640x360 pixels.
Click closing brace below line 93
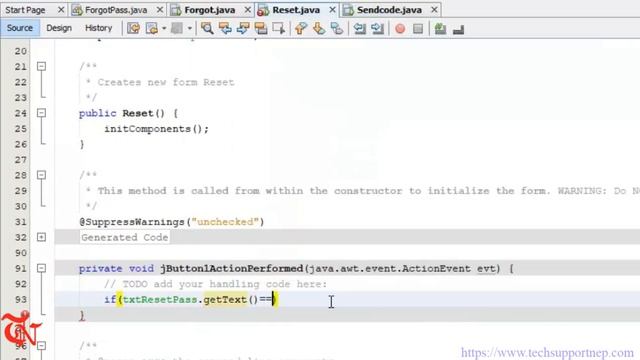click(82, 315)
